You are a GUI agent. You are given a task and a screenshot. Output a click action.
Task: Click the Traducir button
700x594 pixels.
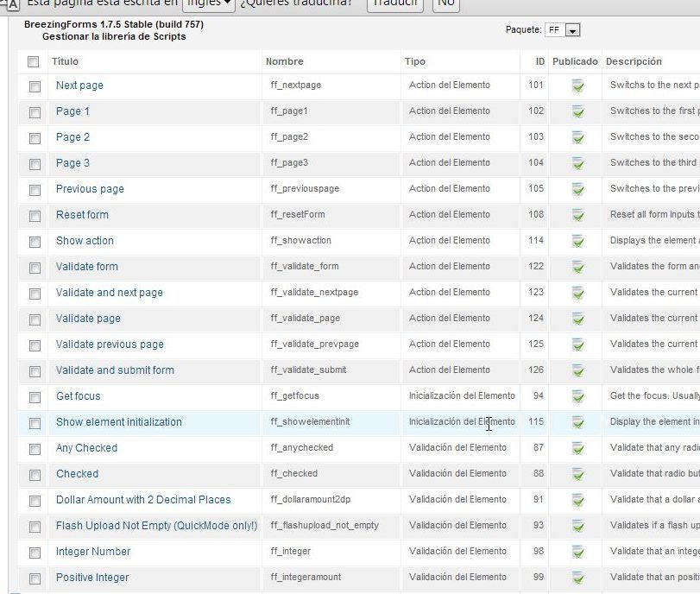coord(395,3)
